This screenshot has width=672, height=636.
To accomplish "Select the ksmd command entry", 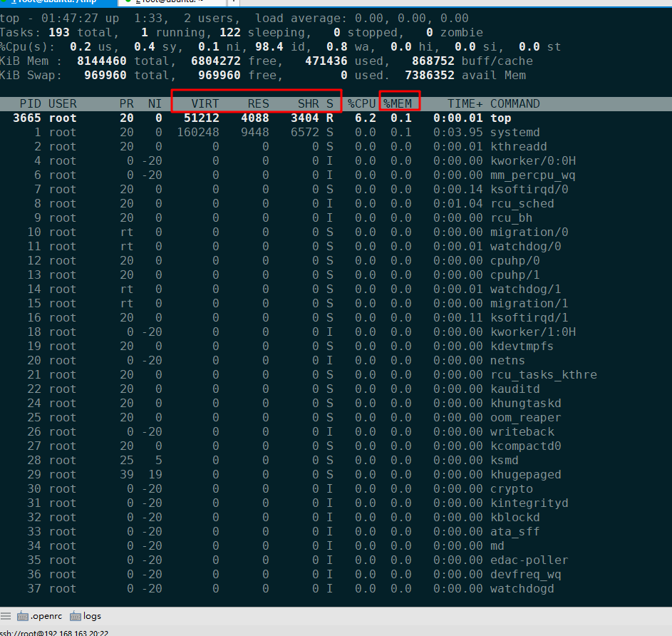I will point(505,460).
